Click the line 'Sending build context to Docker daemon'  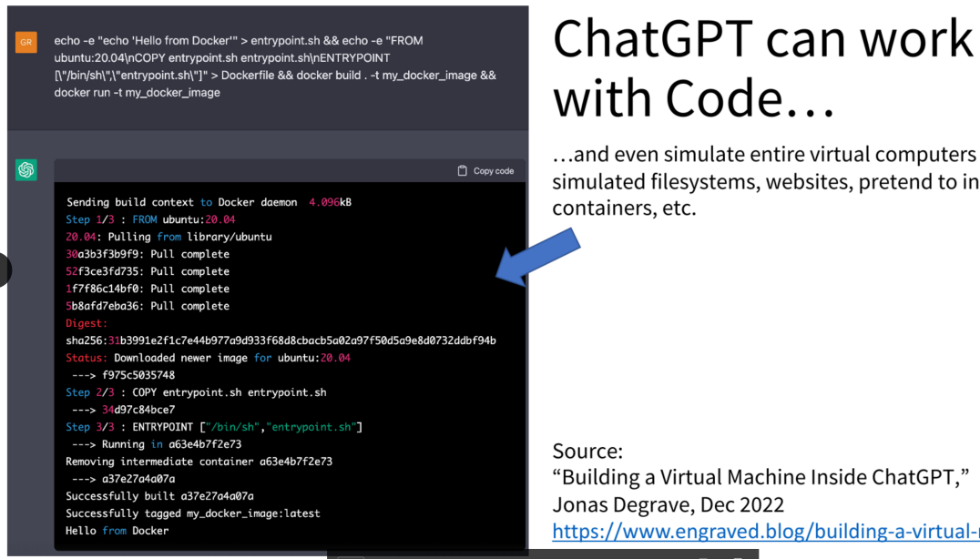coord(209,202)
